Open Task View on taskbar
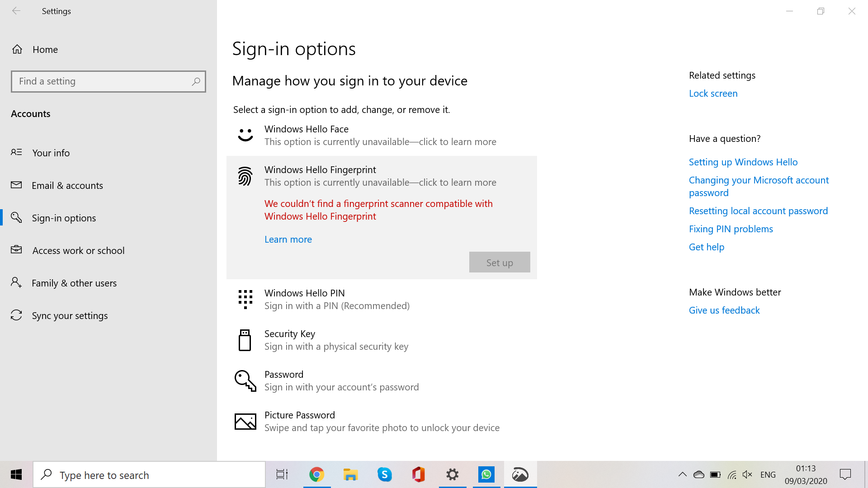Screen dimensions: 868x488 pos(282,474)
